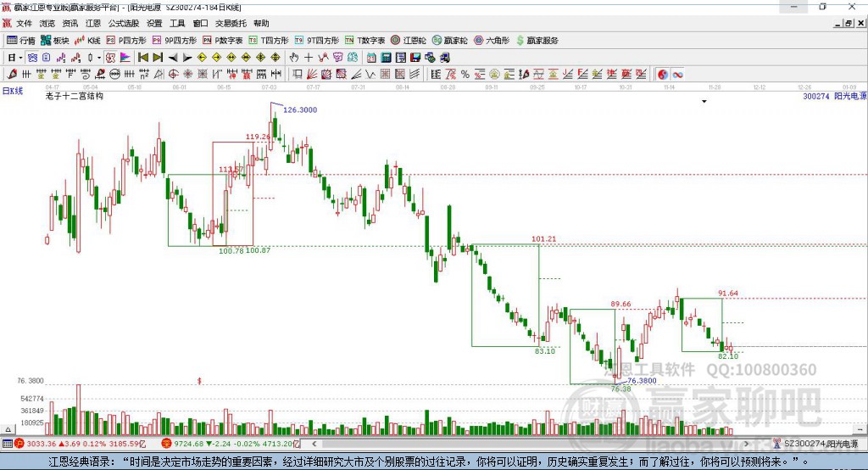Open the 板块 sector view

click(x=54, y=41)
